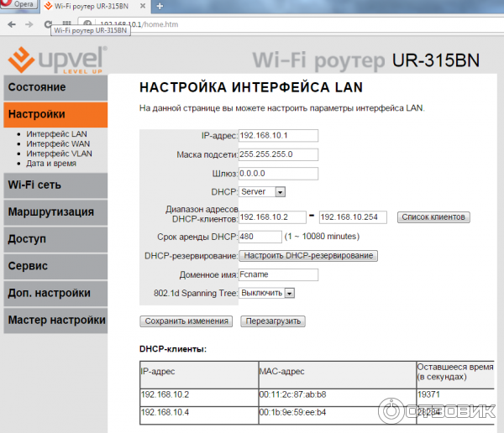Click DHCP range start field 192.168.10.2
This screenshot has height=433, width=504.
coord(272,217)
